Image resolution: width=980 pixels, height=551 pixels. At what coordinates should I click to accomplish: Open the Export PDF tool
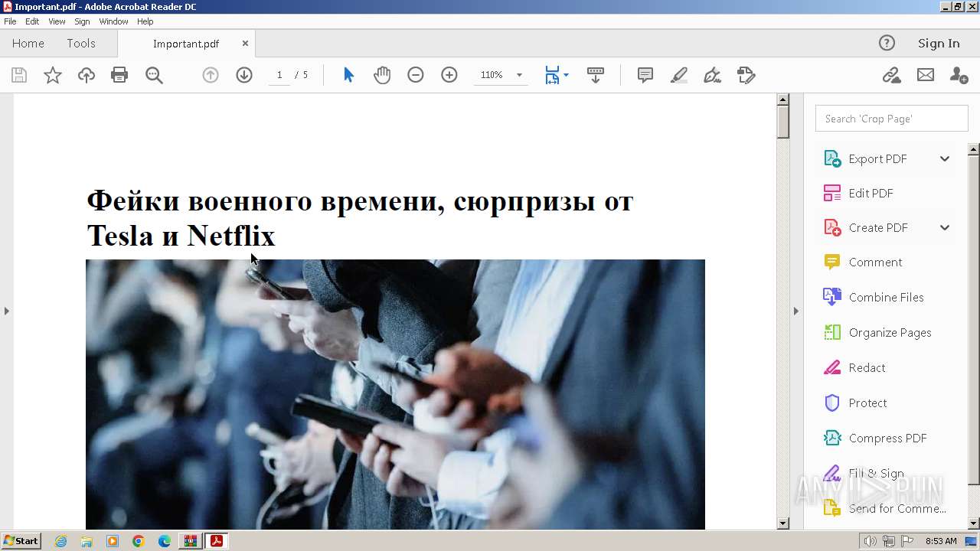point(877,158)
